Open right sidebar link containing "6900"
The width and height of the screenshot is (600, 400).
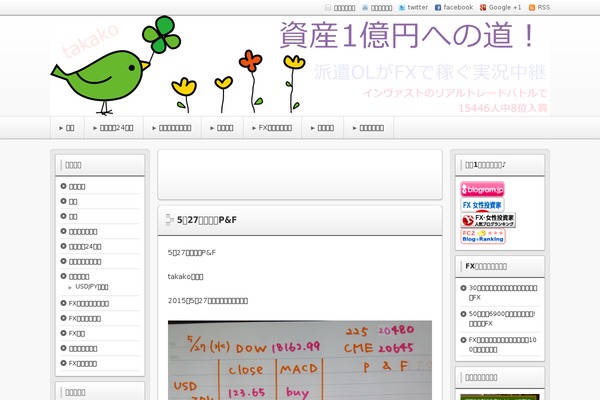502,318
